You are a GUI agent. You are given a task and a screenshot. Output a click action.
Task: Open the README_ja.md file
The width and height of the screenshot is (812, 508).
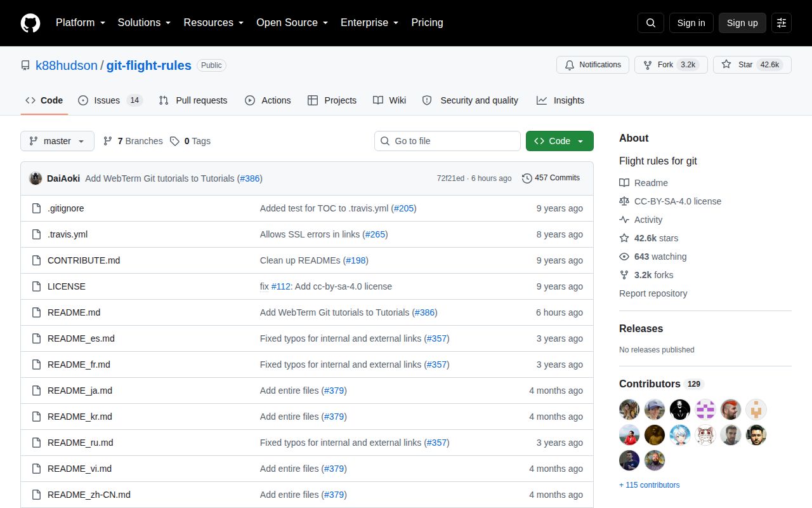(80, 391)
